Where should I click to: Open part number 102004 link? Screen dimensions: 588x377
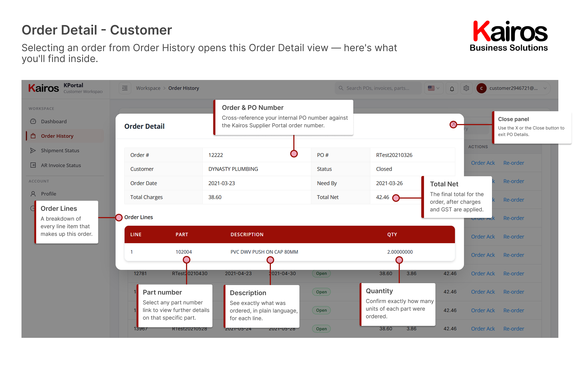[184, 252]
